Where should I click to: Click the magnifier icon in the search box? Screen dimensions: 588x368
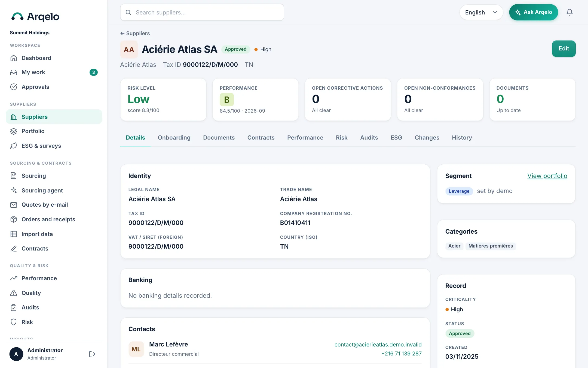click(x=128, y=13)
